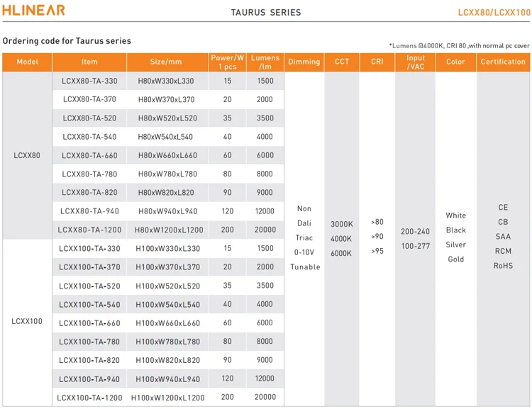
Task: Click item 'LCXX100-TA-540'
Action: pyautogui.click(x=89, y=305)
